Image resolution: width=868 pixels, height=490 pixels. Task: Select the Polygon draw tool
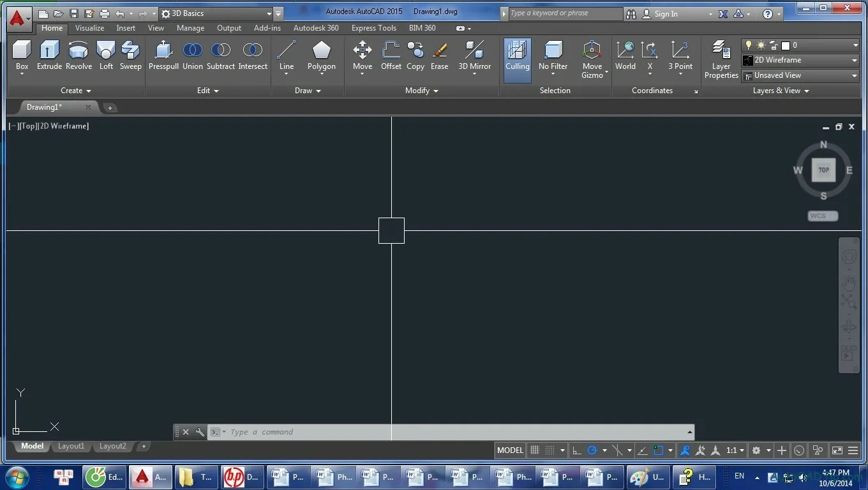coord(321,56)
